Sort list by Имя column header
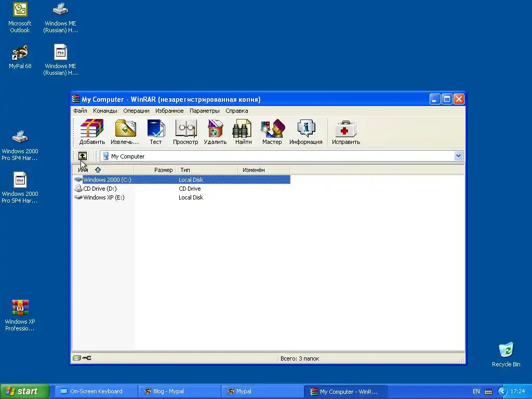The width and height of the screenshot is (532, 399). coord(103,170)
